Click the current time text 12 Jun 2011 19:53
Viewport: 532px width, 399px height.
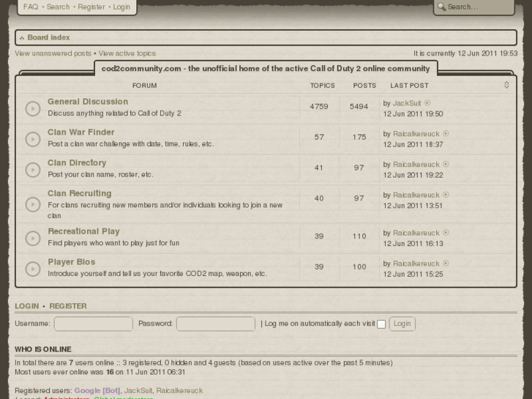point(487,53)
